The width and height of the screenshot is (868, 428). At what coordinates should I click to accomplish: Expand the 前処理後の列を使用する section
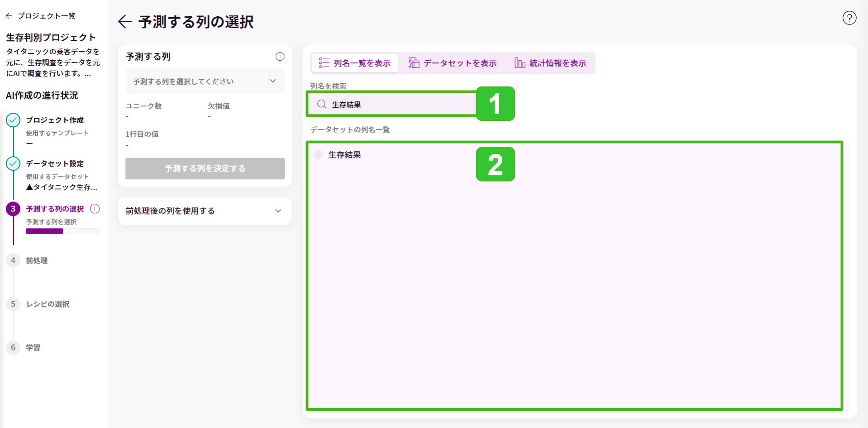pos(205,211)
